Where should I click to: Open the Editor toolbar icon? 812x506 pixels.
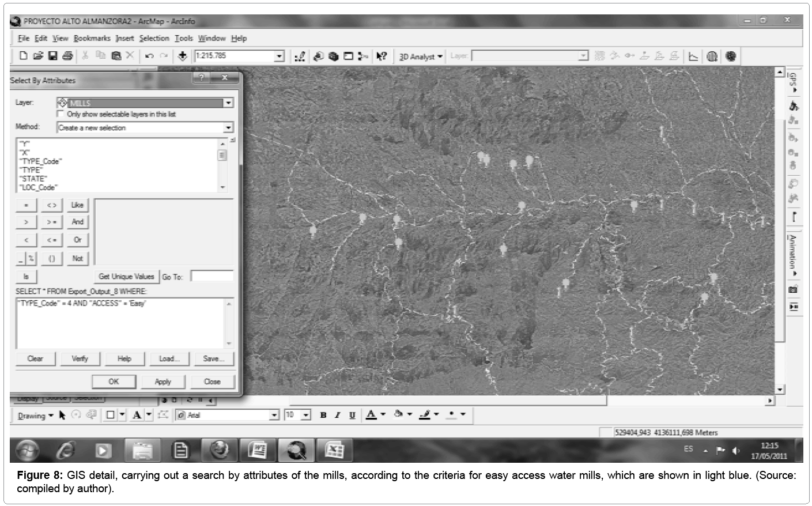pyautogui.click(x=300, y=56)
